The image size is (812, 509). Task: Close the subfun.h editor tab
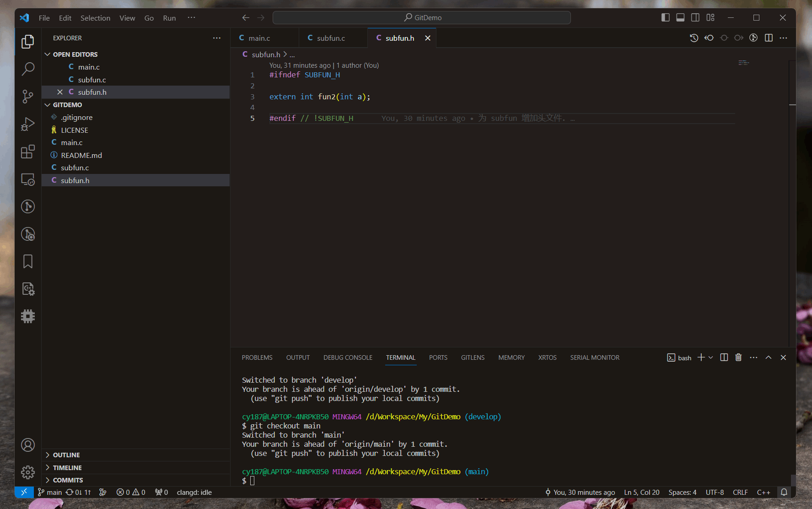428,38
